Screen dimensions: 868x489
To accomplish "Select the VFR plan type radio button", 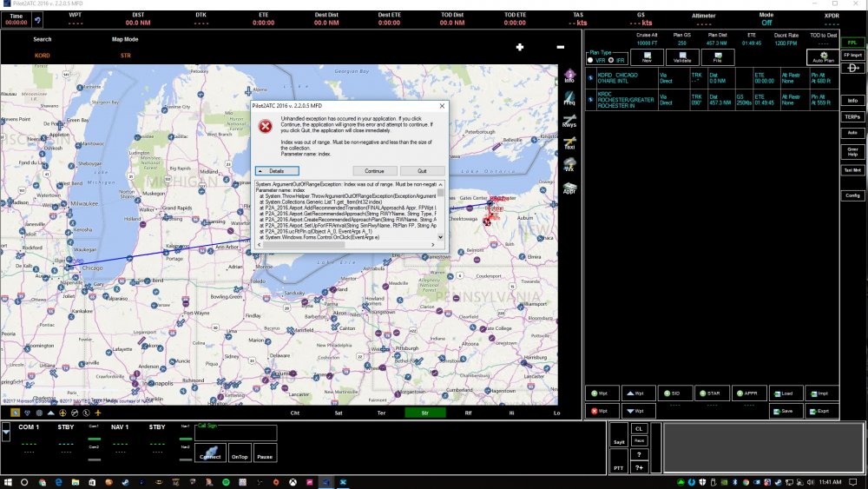I will coord(590,60).
